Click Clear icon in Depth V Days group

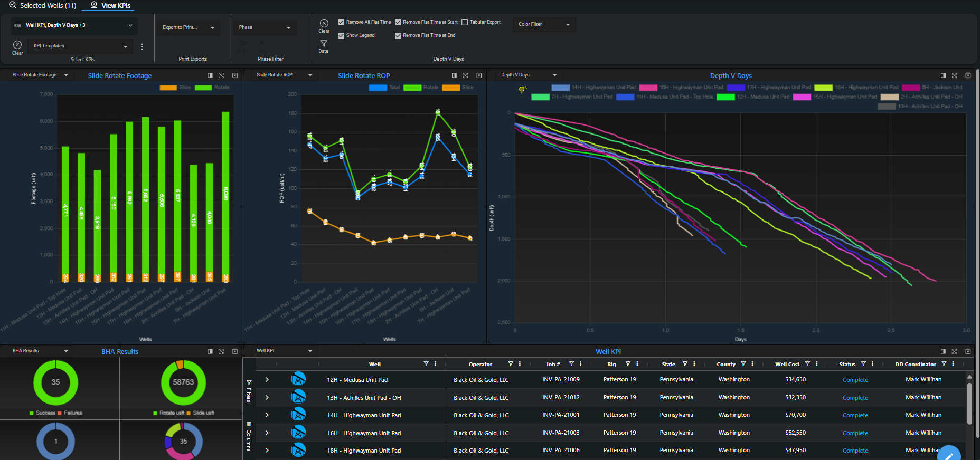click(324, 23)
